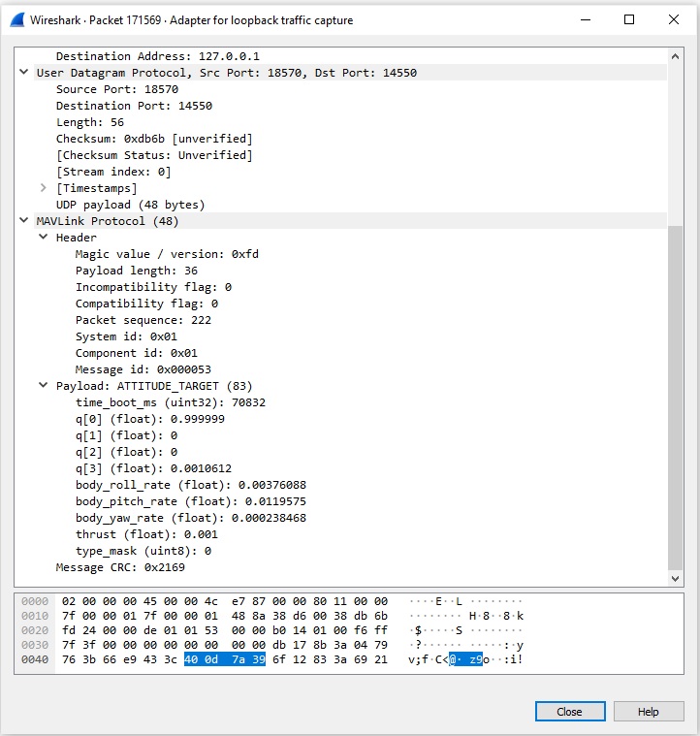Click hex offset 0010 in bytes pane
This screenshot has height=736, width=700.
coord(35,616)
